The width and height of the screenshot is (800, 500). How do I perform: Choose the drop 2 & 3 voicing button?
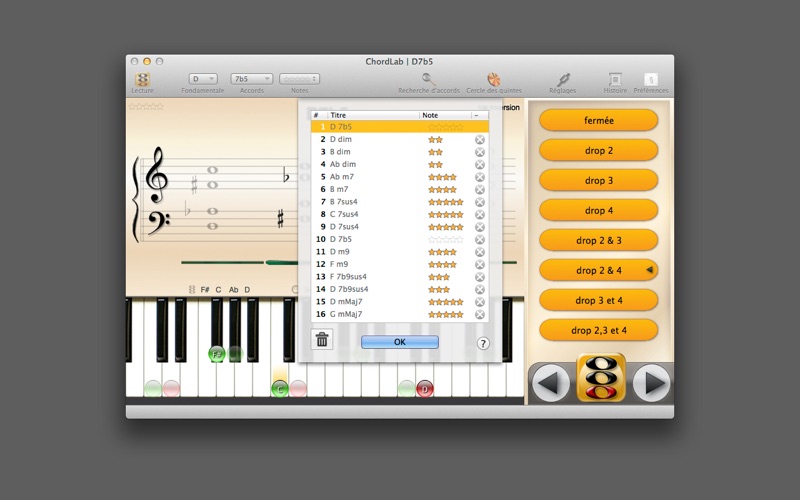tap(598, 240)
